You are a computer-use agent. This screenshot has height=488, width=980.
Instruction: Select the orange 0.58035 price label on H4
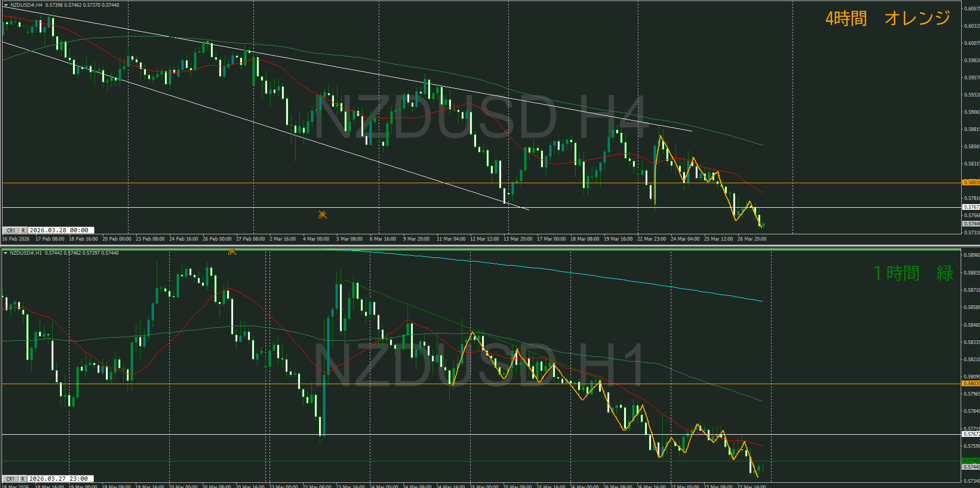tap(971, 183)
